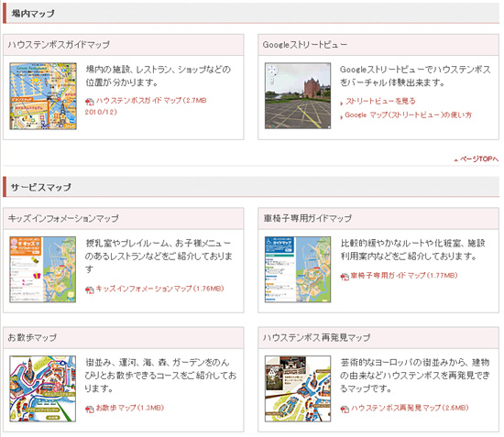Open the Google Street View thumbnail

point(298,96)
